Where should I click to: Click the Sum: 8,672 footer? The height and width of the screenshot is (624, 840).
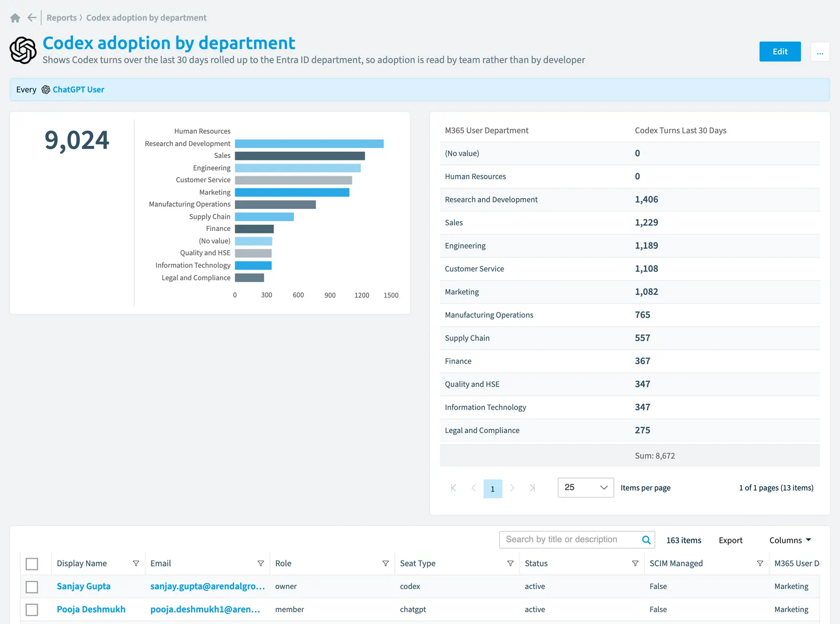[655, 456]
